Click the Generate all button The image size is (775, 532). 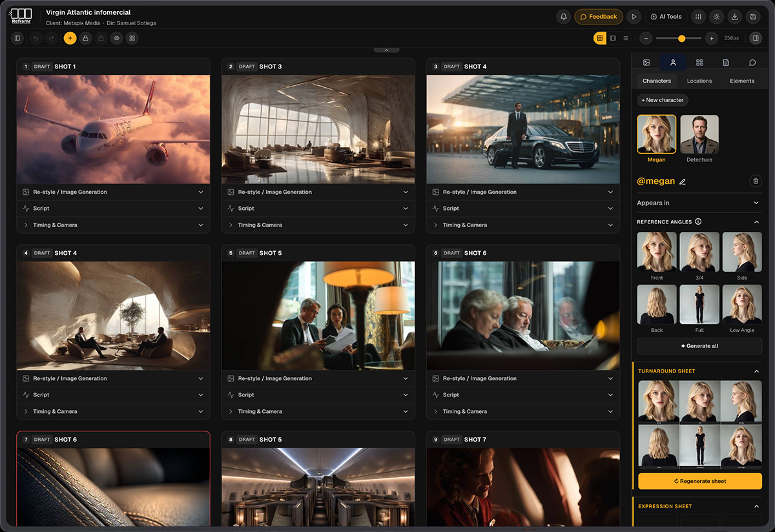point(699,346)
